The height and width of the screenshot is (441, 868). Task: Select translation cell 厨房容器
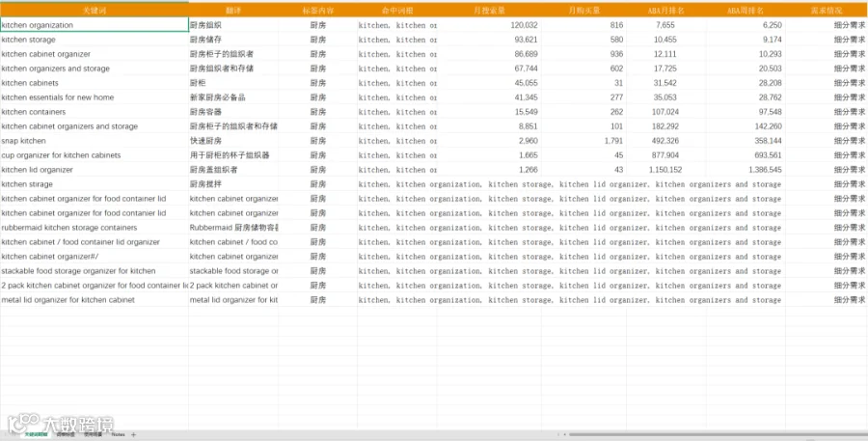(233, 111)
